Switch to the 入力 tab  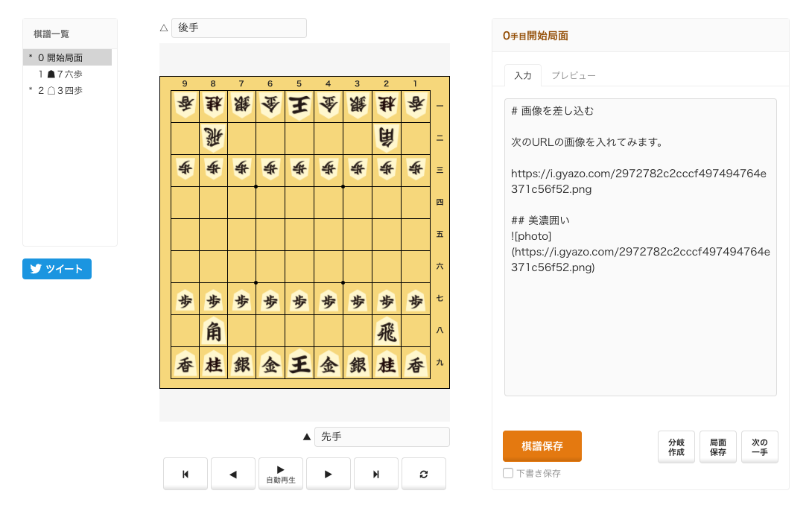coord(523,75)
